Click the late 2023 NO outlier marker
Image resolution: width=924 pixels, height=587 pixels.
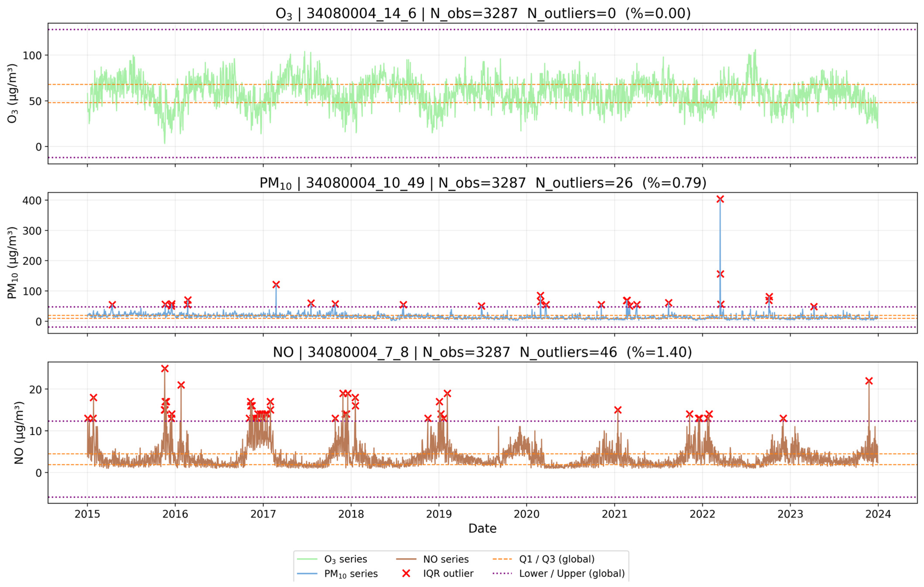tap(869, 381)
